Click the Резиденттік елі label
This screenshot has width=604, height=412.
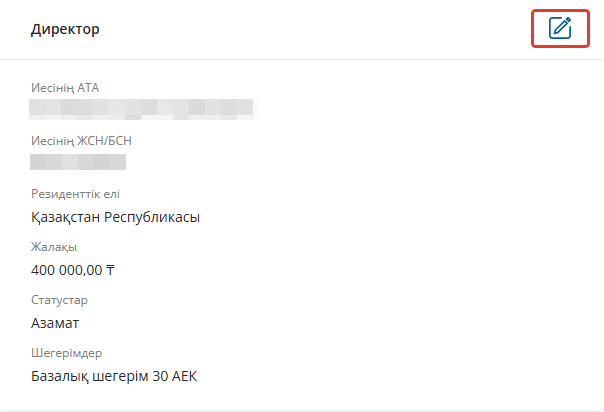[76, 194]
